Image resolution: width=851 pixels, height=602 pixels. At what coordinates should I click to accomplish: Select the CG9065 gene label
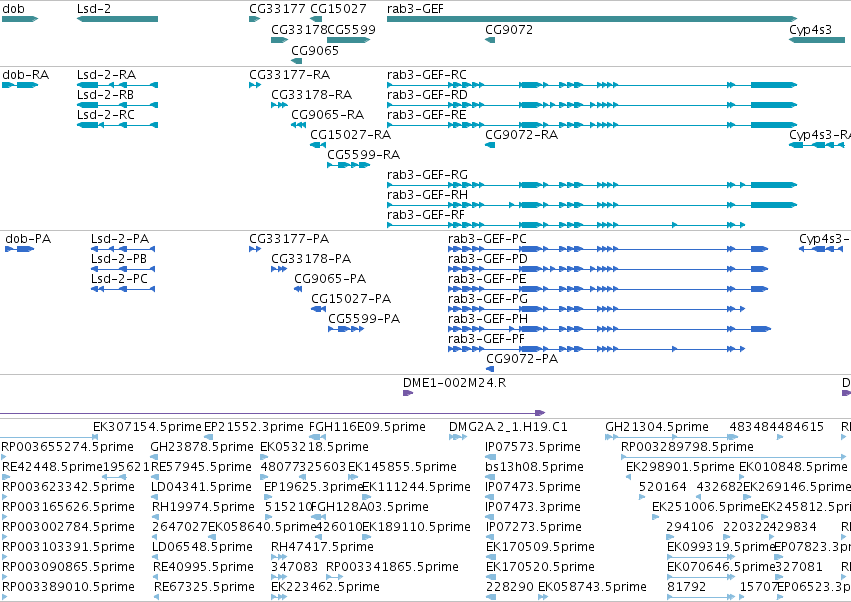pyautogui.click(x=315, y=50)
